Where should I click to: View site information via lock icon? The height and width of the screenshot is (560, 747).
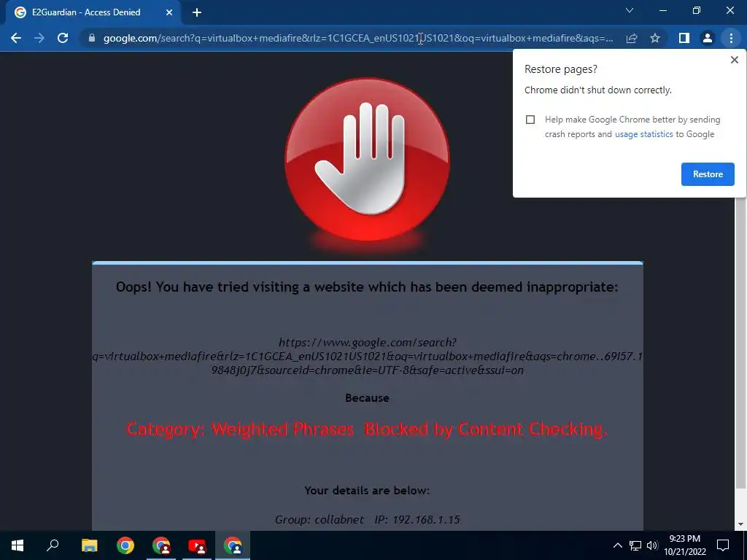point(92,38)
